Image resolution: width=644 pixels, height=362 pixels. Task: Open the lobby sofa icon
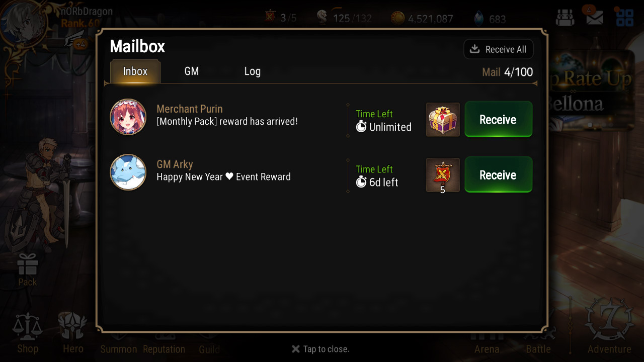(x=565, y=18)
